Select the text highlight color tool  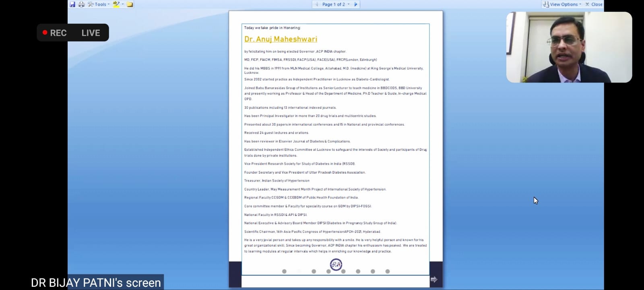116,4
